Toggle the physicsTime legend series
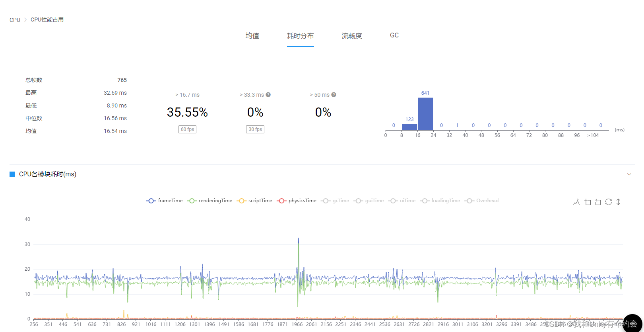 (x=297, y=201)
